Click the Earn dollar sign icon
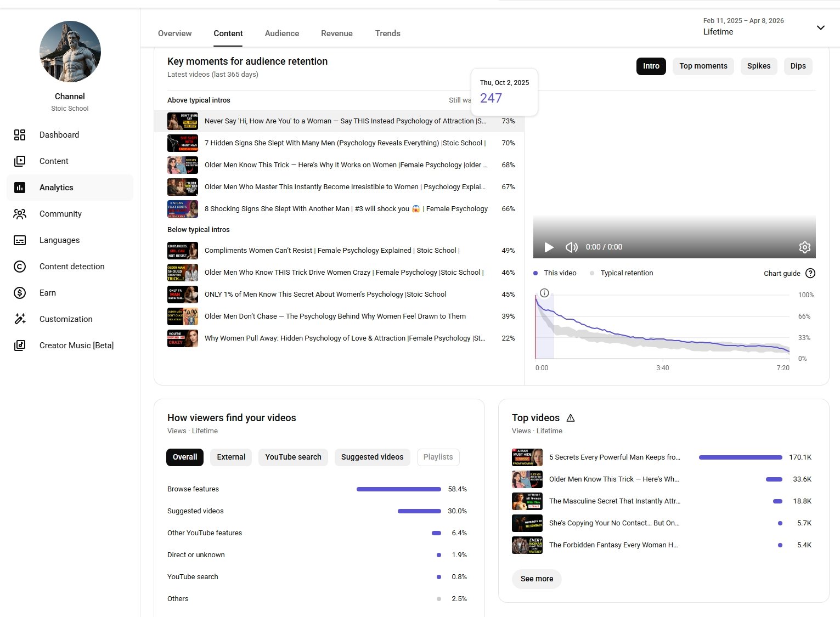840x617 pixels. click(20, 293)
